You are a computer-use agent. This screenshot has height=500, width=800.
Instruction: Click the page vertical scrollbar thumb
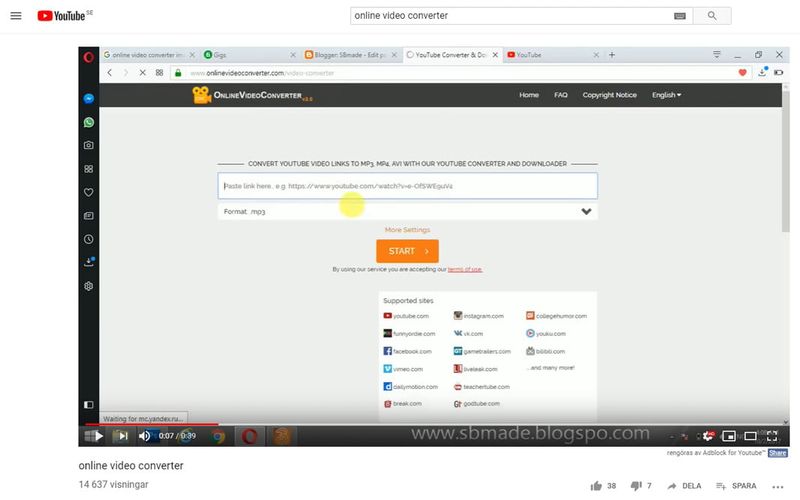click(786, 161)
